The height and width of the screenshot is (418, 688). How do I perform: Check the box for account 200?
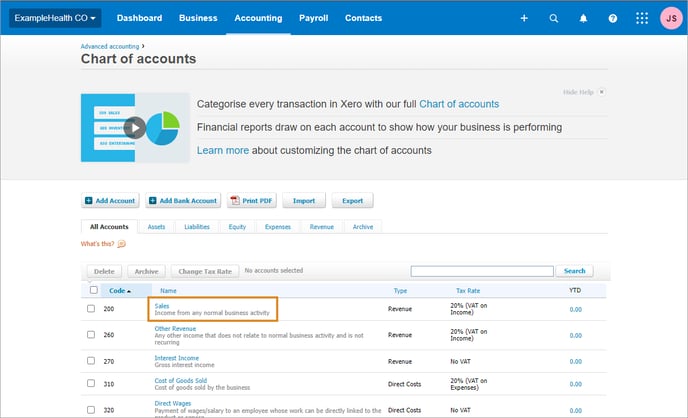(x=91, y=308)
